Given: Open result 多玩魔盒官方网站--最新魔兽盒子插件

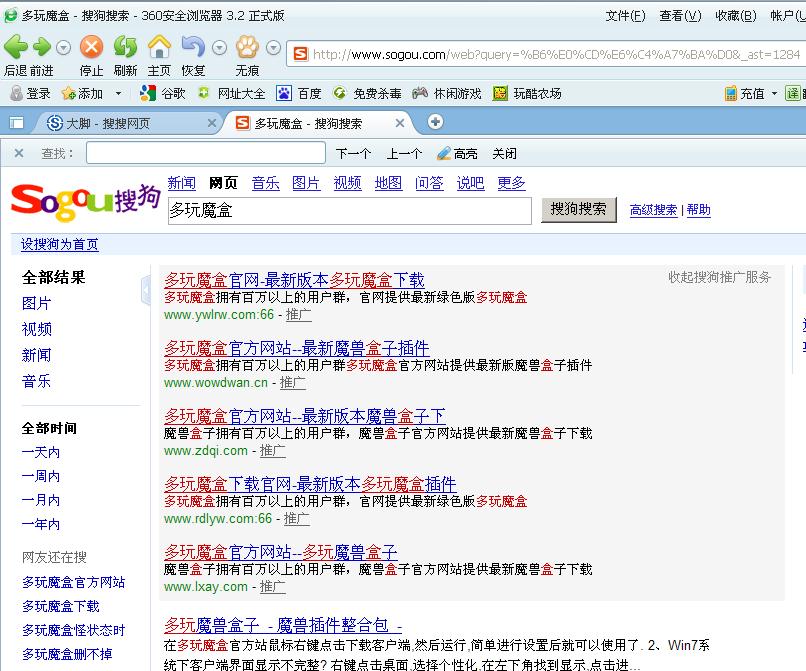Looking at the screenshot, I should click(297, 348).
